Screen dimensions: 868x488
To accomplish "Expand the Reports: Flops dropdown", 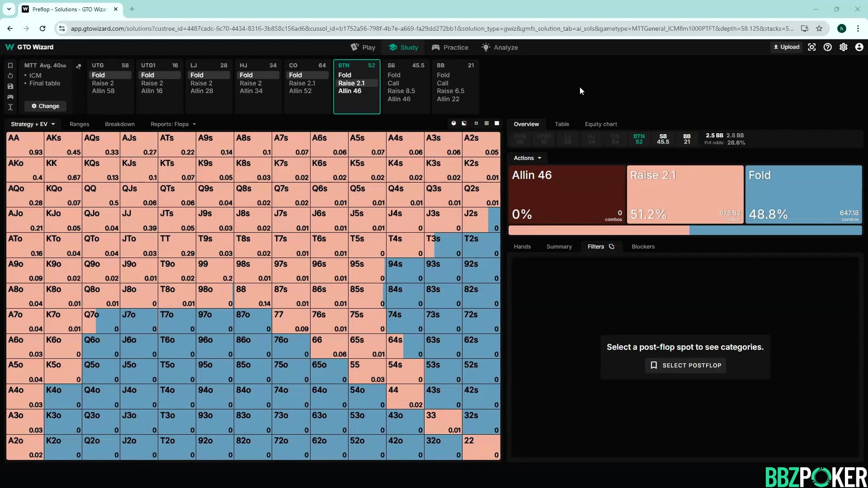I will 173,124.
